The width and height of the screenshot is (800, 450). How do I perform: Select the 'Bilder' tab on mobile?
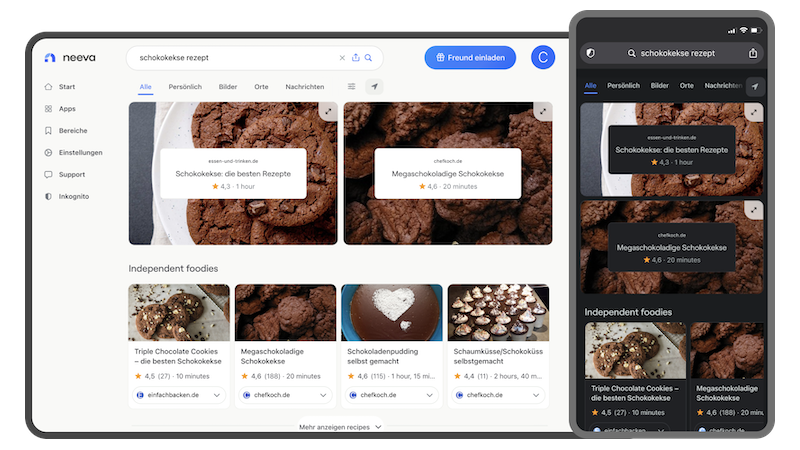660,86
